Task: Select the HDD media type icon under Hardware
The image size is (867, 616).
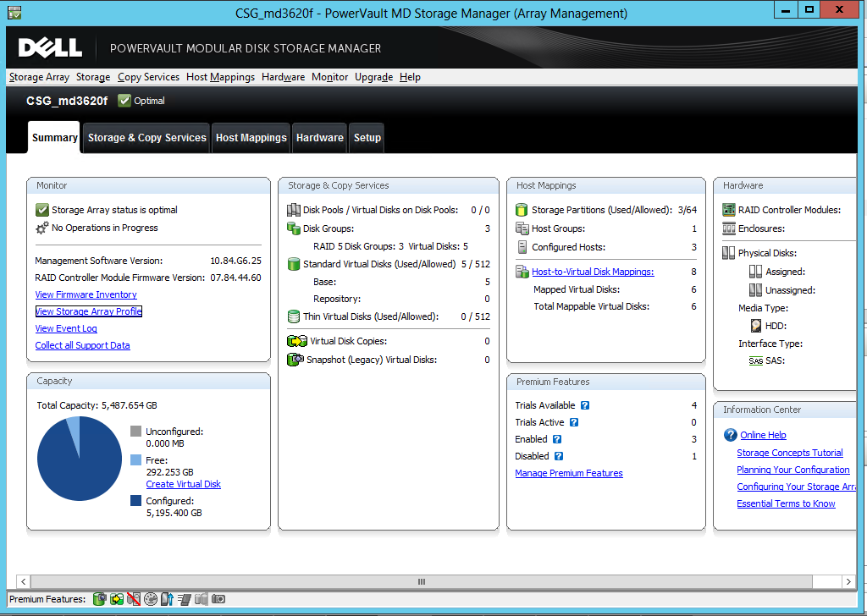Action: tap(754, 325)
